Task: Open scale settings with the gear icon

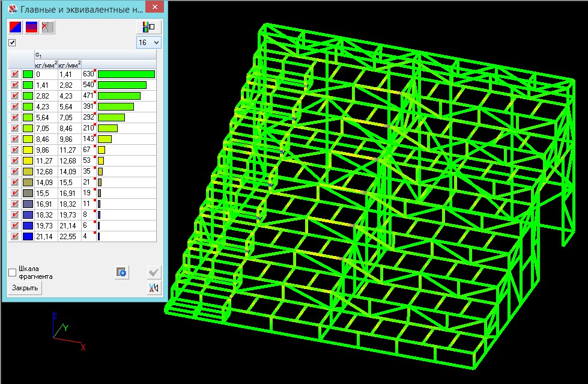Action: [121, 272]
